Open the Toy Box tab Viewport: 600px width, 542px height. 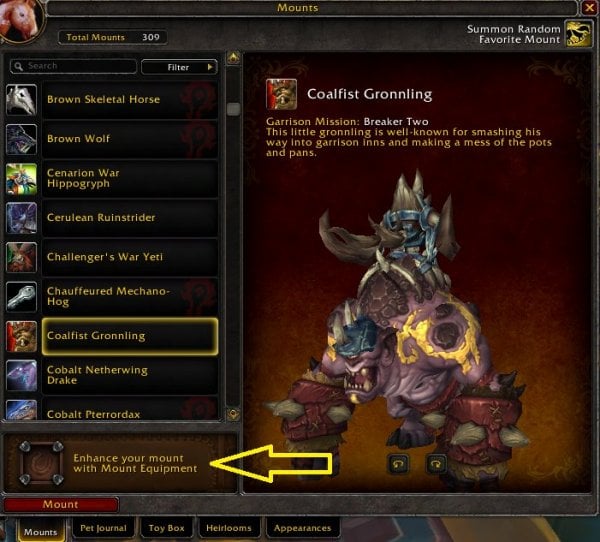pyautogui.click(x=166, y=528)
